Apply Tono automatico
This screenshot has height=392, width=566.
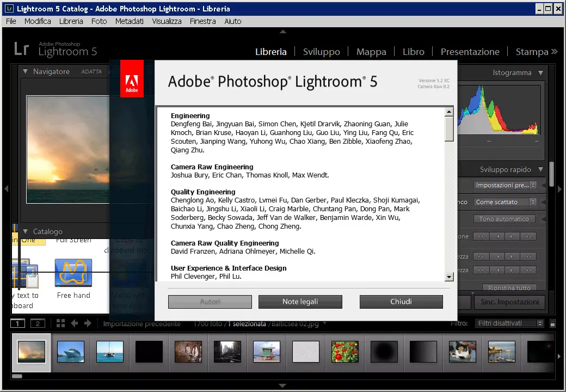click(x=505, y=219)
